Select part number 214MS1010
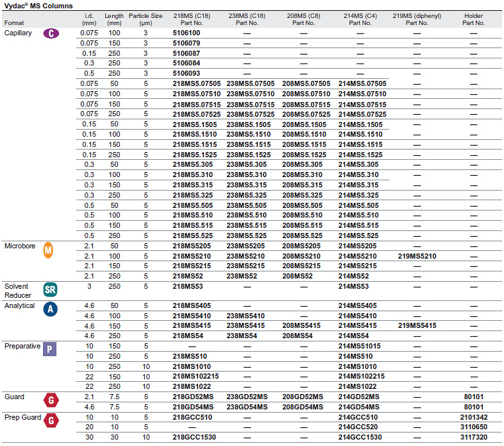Screen dimensions: 504x446 pyautogui.click(x=357, y=366)
